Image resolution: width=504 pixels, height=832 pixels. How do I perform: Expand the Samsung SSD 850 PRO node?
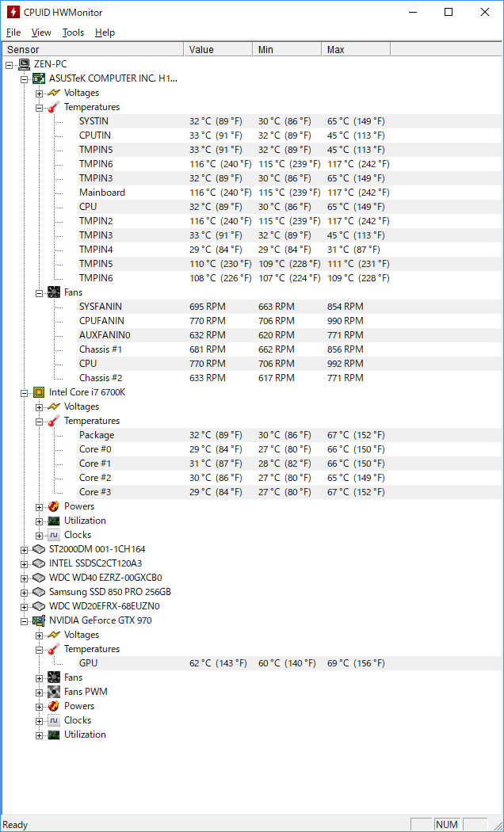[x=24, y=592]
